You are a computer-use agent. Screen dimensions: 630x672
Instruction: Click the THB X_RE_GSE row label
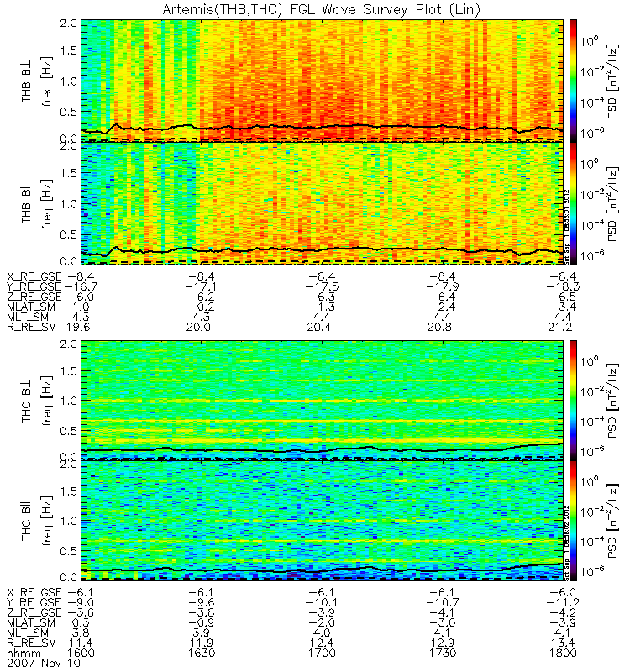34,277
